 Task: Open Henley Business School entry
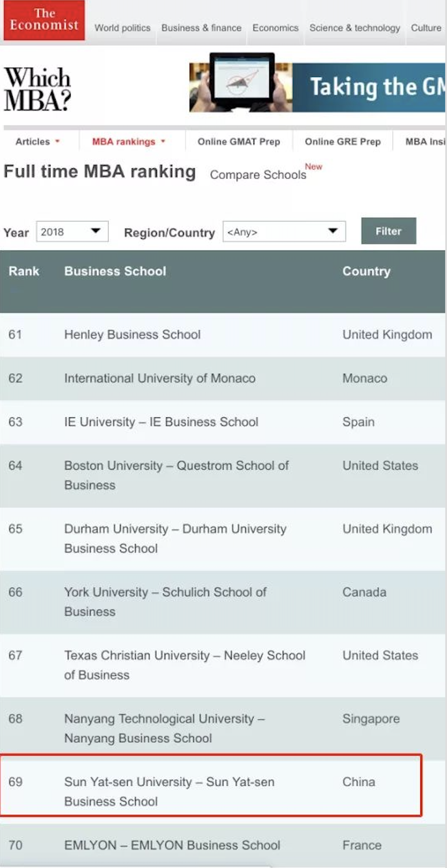click(x=132, y=334)
